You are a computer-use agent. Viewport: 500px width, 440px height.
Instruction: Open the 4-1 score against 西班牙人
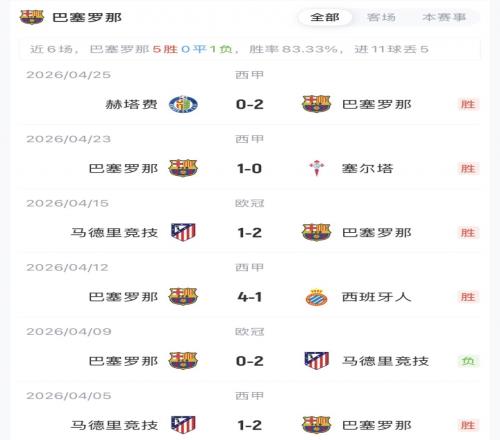click(250, 297)
